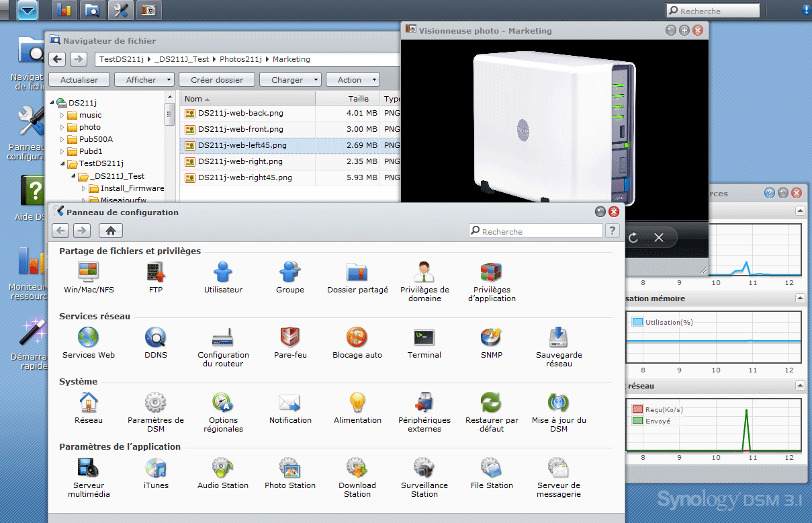812x523 pixels.
Task: Open Privilèges d'application
Action: [492, 282]
